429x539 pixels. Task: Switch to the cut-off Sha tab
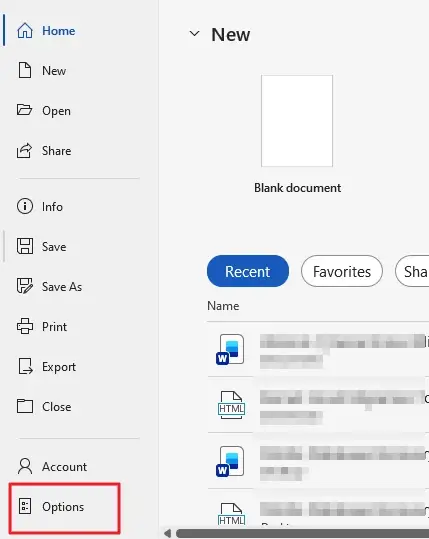pos(412,271)
